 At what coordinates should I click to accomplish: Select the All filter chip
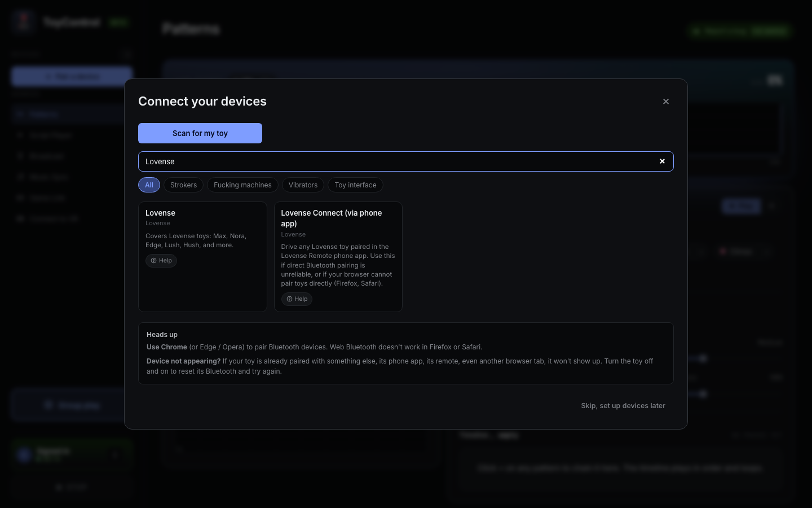pyautogui.click(x=149, y=185)
